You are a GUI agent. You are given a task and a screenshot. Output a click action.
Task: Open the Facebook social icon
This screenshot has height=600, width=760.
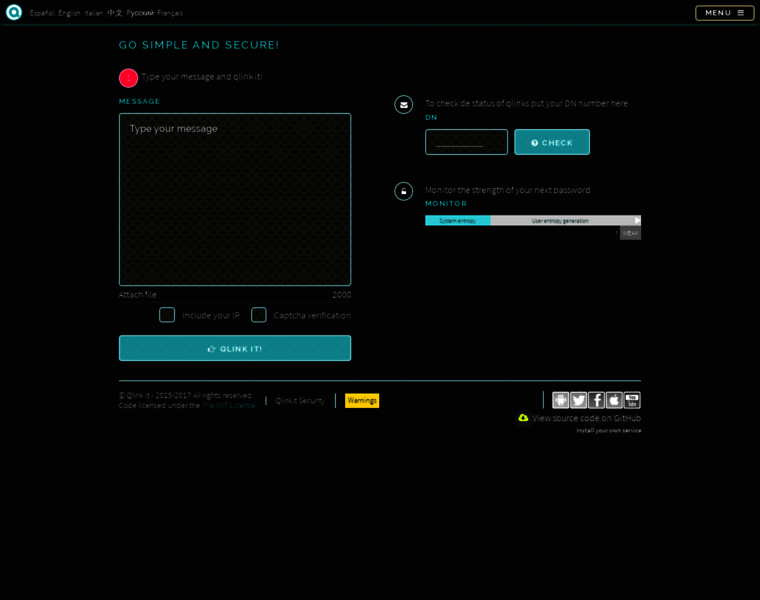596,400
